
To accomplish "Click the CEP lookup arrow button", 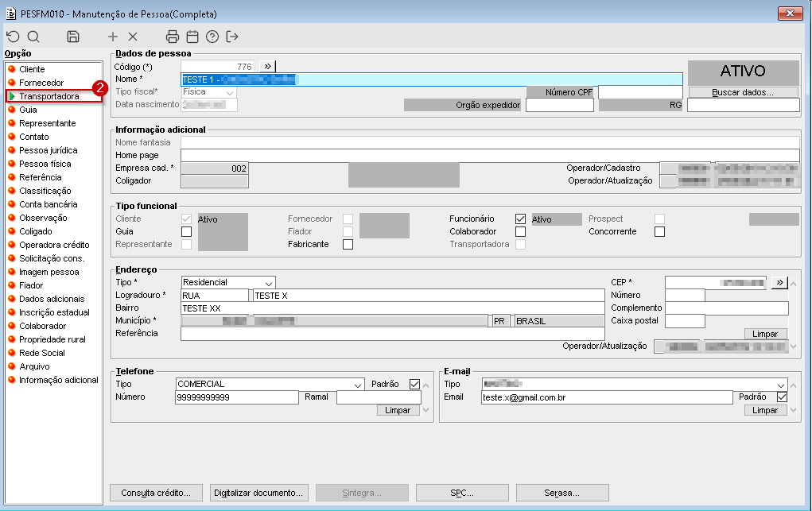I will 779,282.
